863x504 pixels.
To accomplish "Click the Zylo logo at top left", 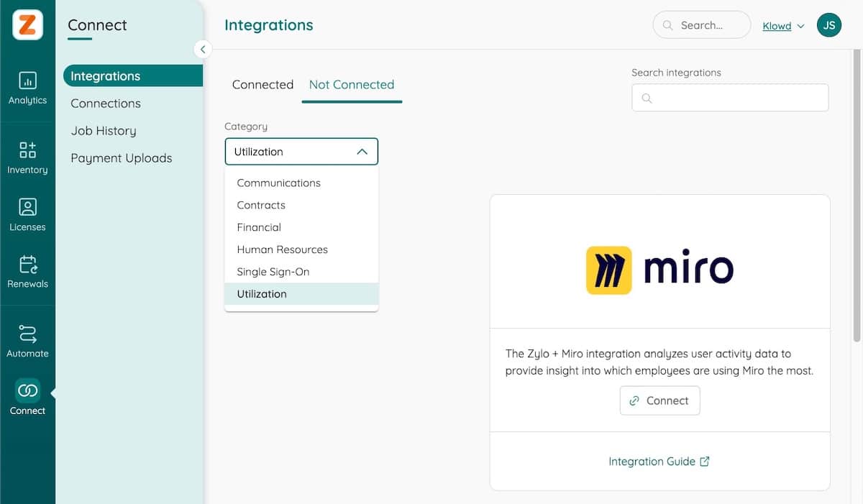I will pyautogui.click(x=26, y=24).
